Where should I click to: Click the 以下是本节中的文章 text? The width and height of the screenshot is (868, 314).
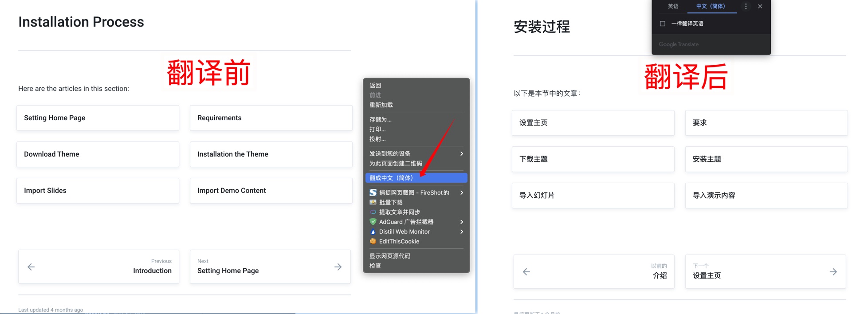coord(547,94)
